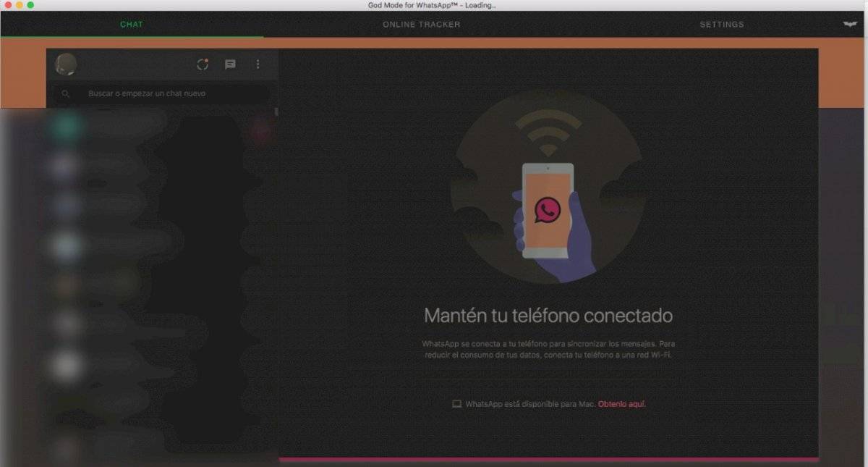Maximize window using green button
The width and height of the screenshot is (868, 467).
(x=30, y=5)
